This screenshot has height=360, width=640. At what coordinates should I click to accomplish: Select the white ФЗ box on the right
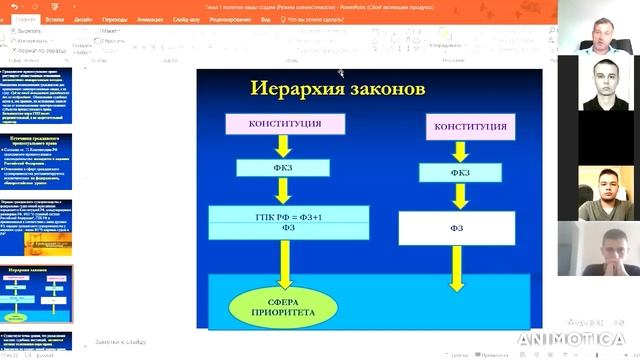pos(457,228)
